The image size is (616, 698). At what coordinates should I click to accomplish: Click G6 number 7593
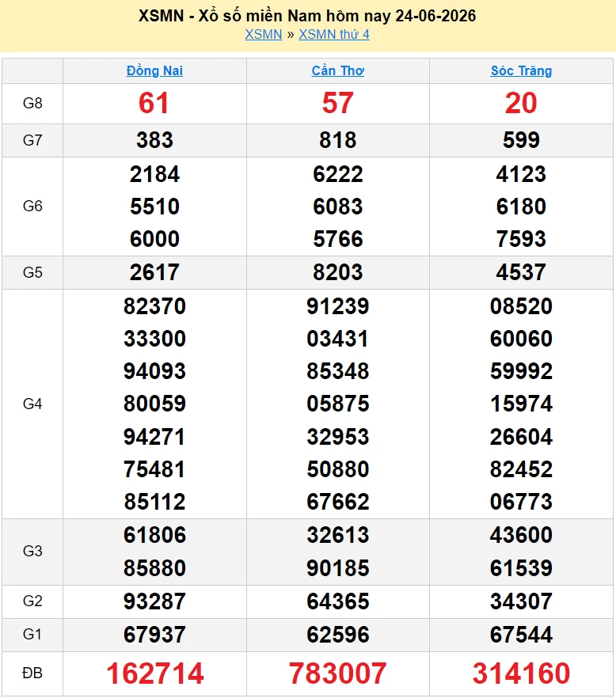point(521,239)
